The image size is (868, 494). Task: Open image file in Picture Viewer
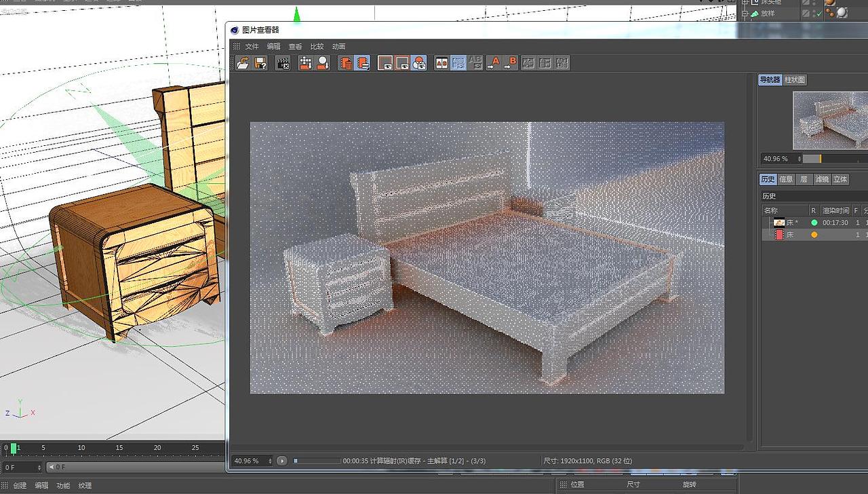[243, 63]
